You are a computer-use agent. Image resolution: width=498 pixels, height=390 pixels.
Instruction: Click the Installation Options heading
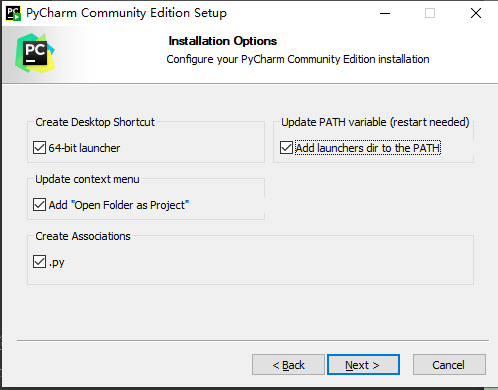point(223,41)
